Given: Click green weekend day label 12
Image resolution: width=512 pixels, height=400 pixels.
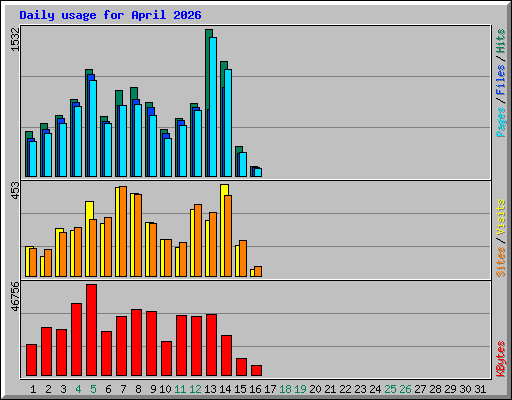Looking at the screenshot, I should click(195, 389).
